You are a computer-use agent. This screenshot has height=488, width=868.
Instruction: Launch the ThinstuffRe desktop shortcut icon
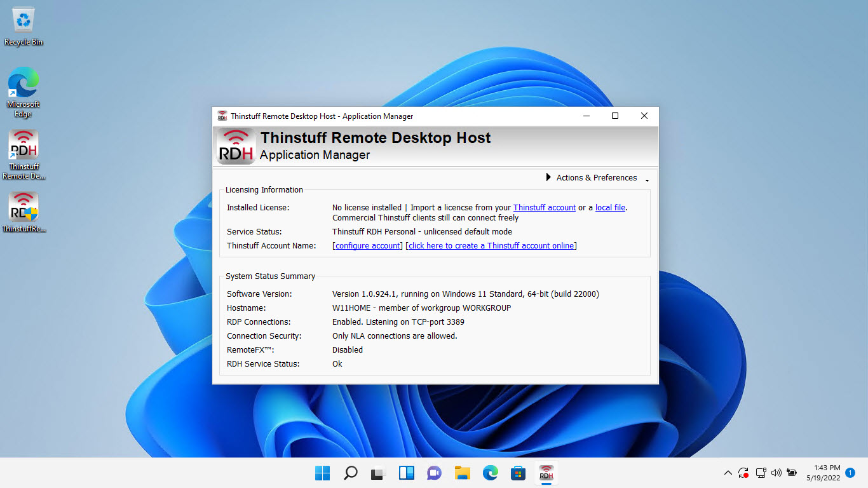(x=24, y=210)
